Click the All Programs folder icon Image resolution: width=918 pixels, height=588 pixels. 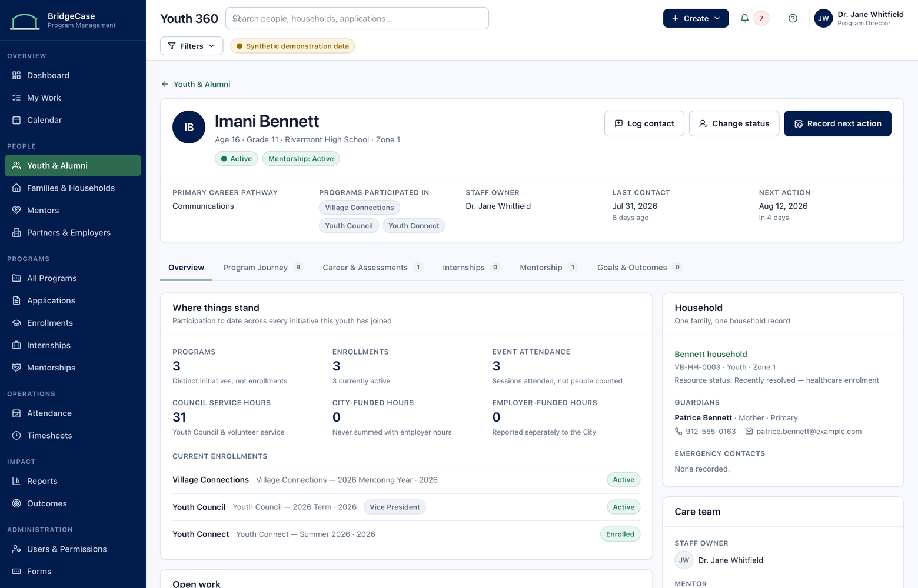pos(16,278)
